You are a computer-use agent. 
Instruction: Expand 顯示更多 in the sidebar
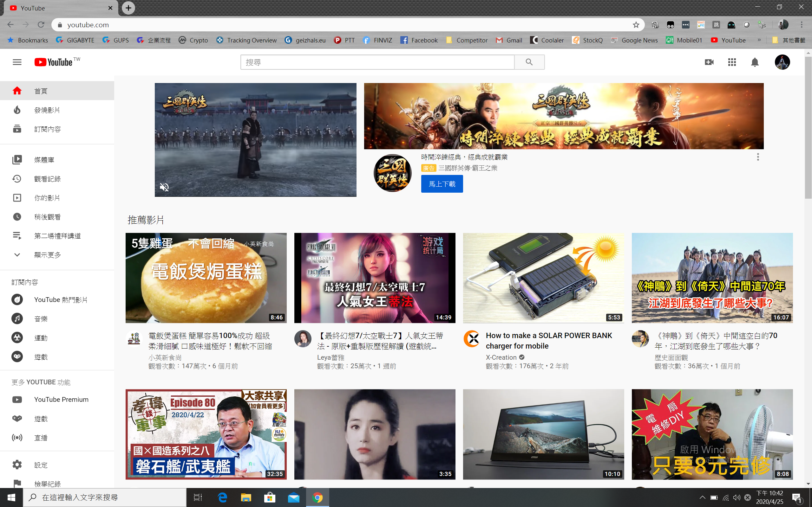pos(47,255)
